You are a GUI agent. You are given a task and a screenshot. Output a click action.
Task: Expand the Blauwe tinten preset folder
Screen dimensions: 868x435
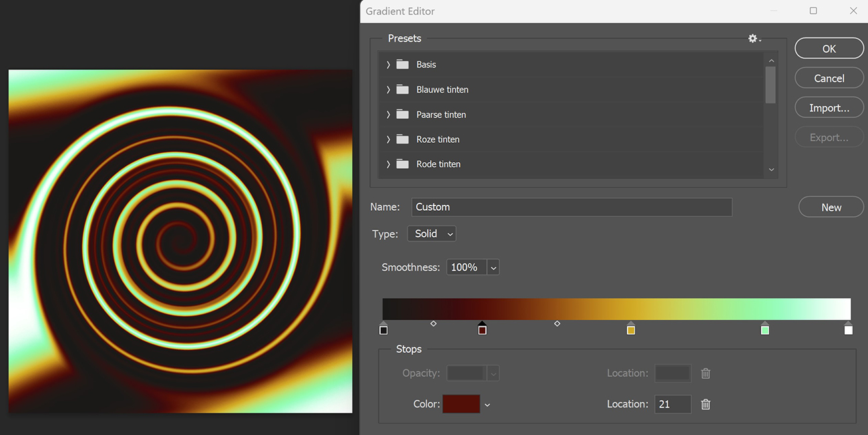point(388,89)
